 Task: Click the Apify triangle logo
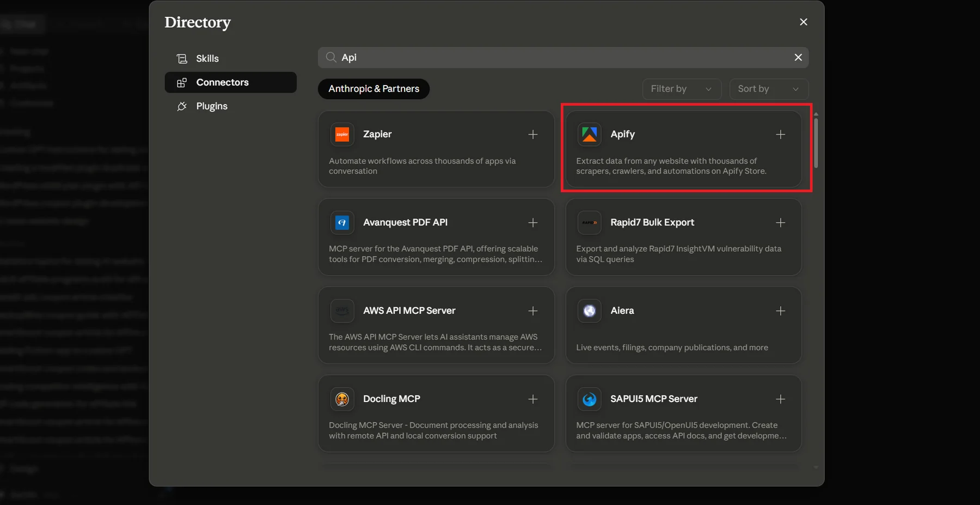(x=589, y=135)
